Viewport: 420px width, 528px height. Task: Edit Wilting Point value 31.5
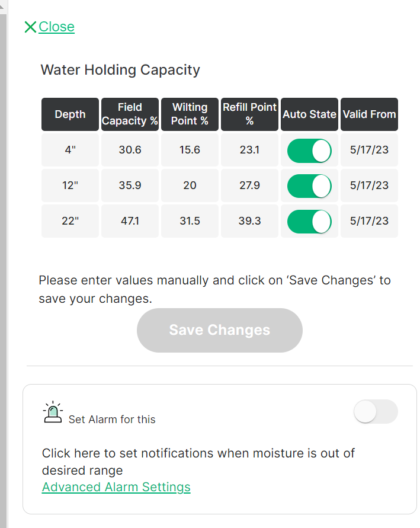click(190, 222)
